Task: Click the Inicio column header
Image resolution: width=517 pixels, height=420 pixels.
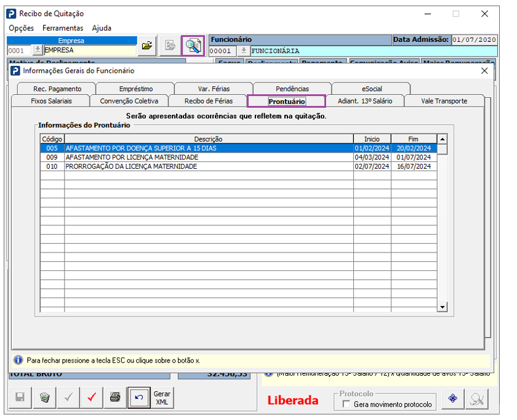Action: coord(372,139)
